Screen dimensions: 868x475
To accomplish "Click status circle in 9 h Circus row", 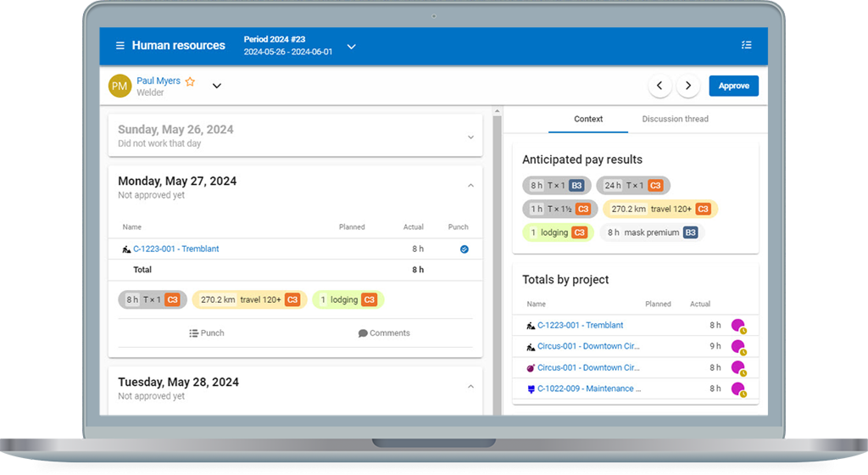I will 739,347.
